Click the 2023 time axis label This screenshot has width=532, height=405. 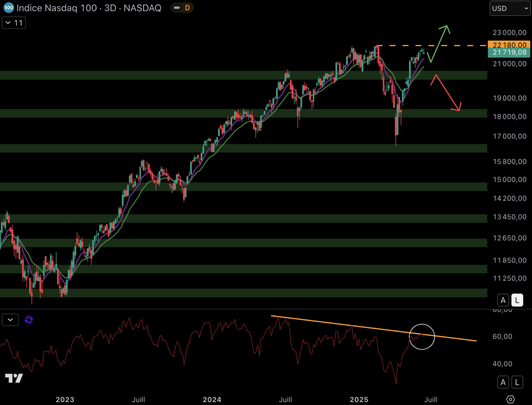(65, 400)
